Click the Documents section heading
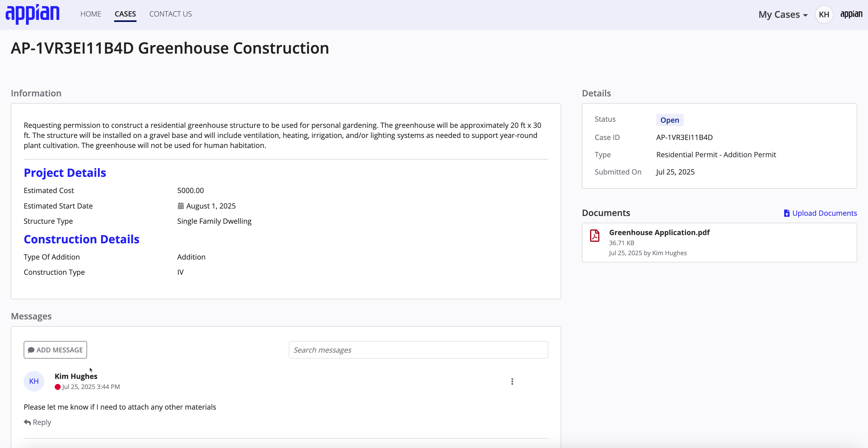The height and width of the screenshot is (448, 868). pyautogui.click(x=606, y=213)
